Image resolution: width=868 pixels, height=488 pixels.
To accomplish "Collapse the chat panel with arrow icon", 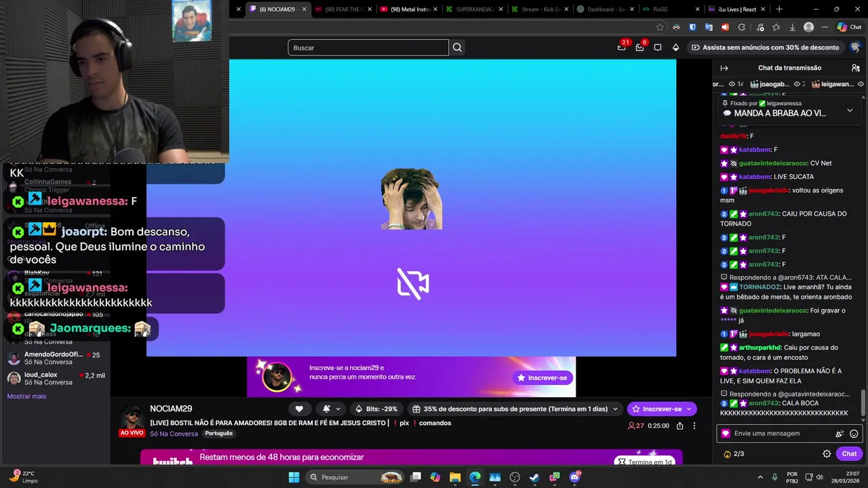I will (x=724, y=68).
